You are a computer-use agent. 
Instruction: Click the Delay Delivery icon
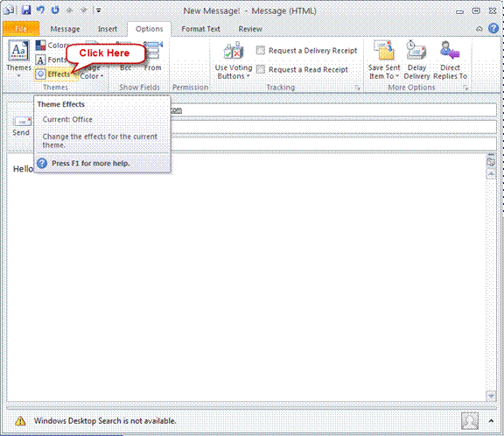coord(416,51)
